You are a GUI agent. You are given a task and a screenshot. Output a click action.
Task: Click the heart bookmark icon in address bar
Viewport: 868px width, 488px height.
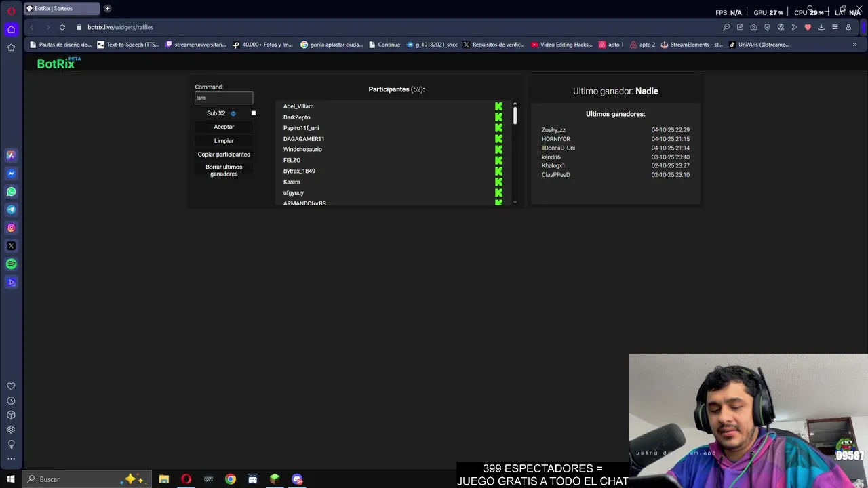pyautogui.click(x=808, y=27)
